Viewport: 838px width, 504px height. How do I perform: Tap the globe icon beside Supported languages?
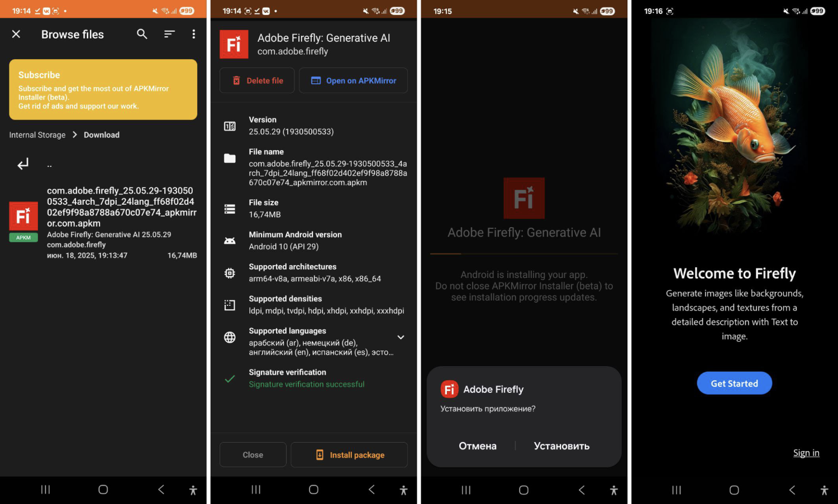coord(230,337)
